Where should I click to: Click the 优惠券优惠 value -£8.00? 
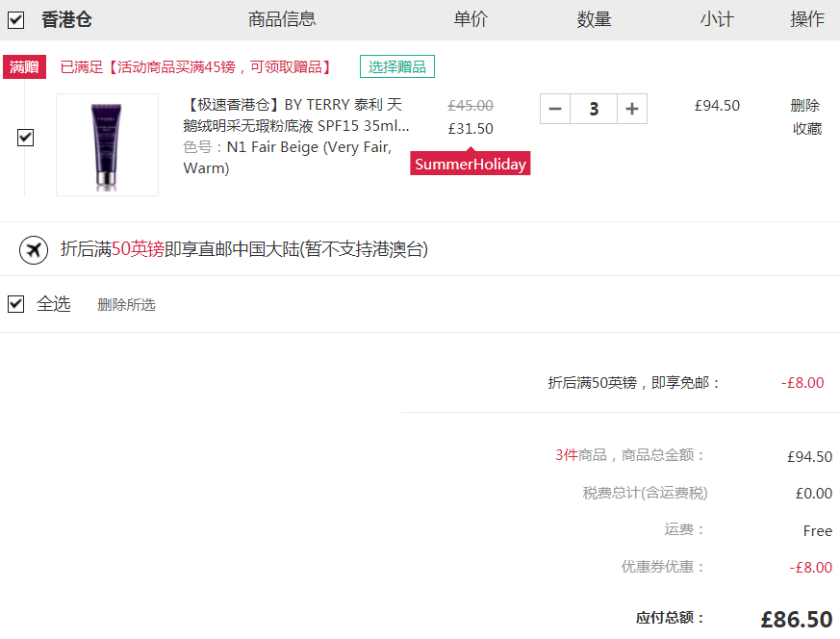(x=810, y=567)
